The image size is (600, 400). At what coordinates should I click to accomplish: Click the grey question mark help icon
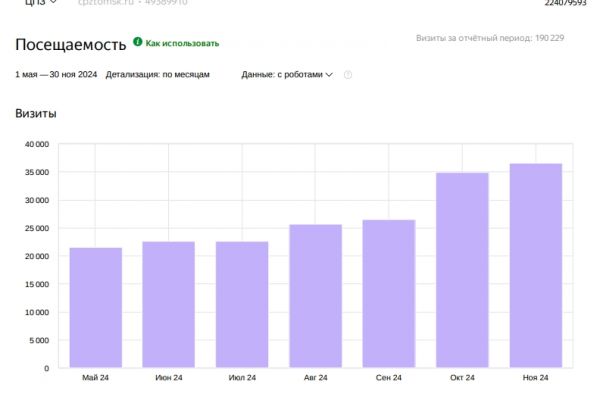pos(347,75)
